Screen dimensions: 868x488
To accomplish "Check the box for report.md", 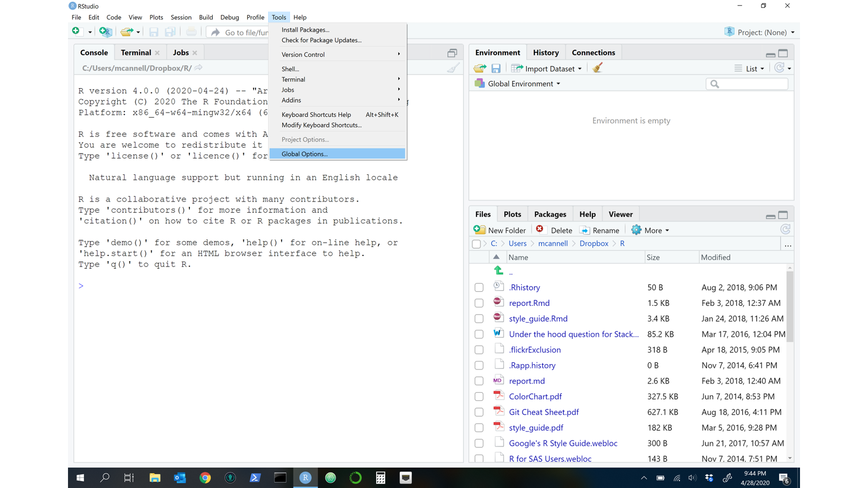I will [479, 381].
